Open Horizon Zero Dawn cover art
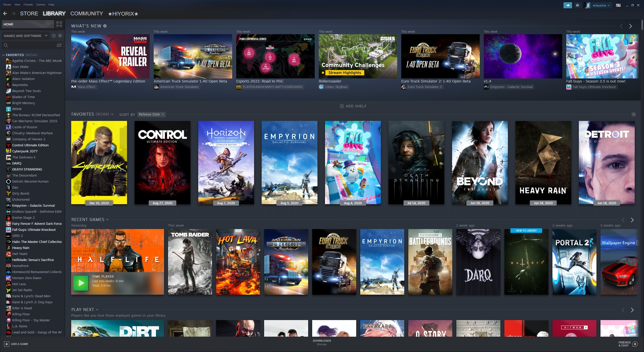Image resolution: width=644 pixels, height=352 pixels. click(226, 162)
